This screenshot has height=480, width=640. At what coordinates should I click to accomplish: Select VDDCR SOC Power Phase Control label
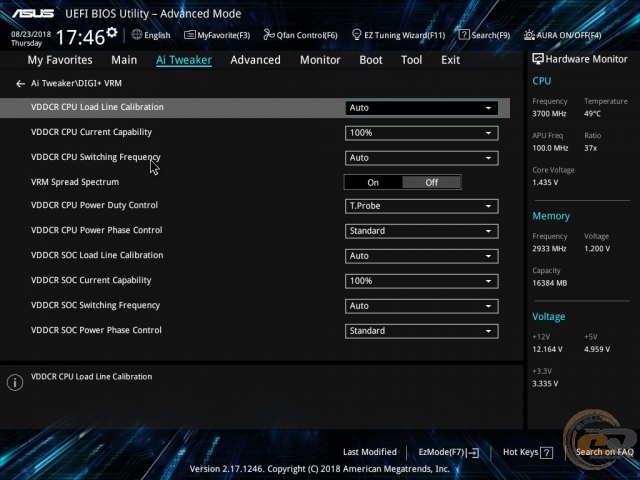[x=96, y=330]
